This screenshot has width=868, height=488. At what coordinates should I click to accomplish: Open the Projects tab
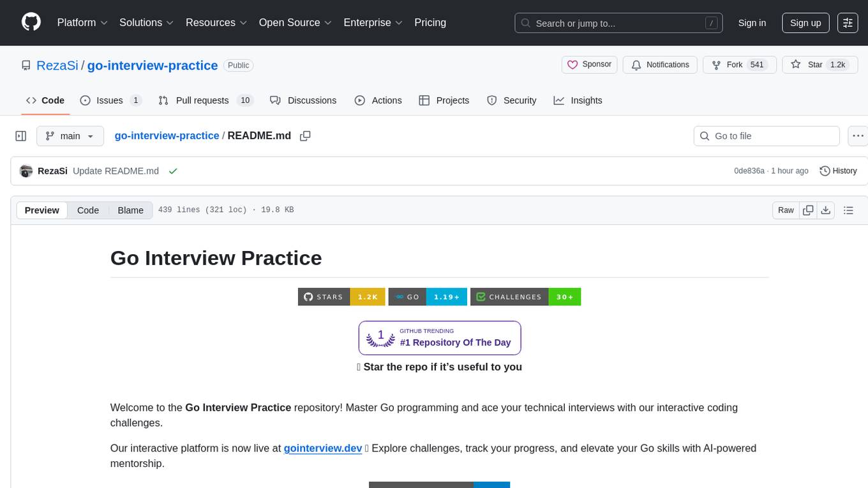pyautogui.click(x=444, y=100)
